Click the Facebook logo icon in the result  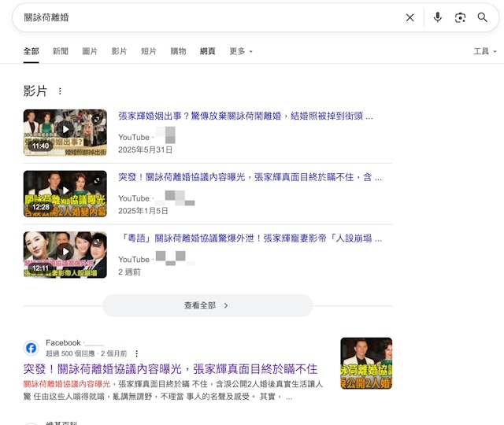point(31,348)
